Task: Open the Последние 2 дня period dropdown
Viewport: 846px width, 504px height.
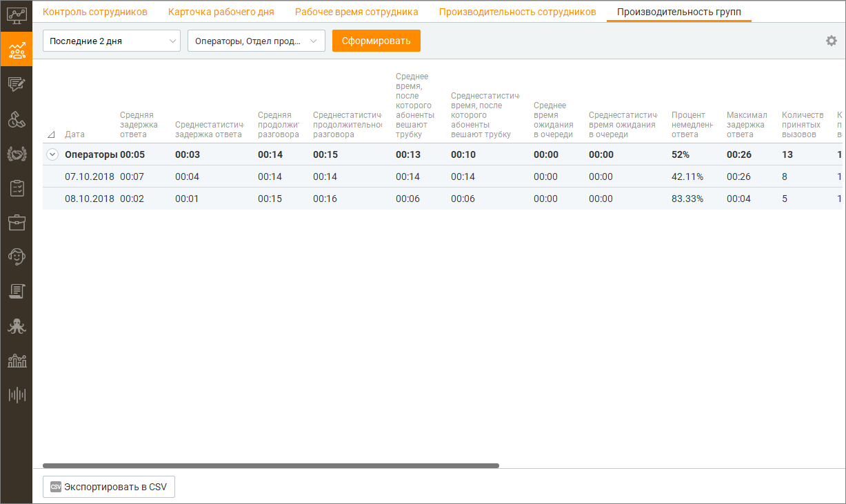Action: click(x=112, y=41)
